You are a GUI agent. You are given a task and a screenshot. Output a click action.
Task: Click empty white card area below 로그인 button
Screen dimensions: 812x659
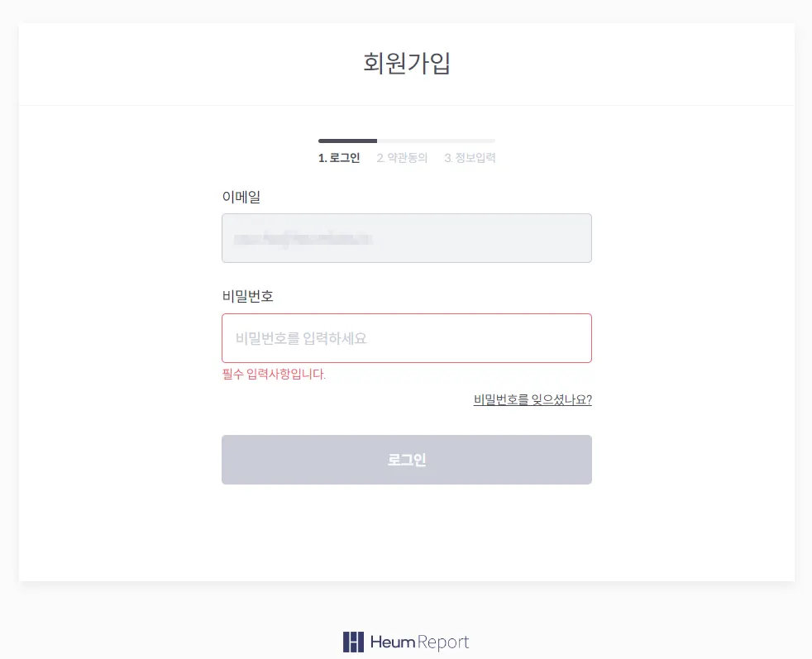click(406, 533)
